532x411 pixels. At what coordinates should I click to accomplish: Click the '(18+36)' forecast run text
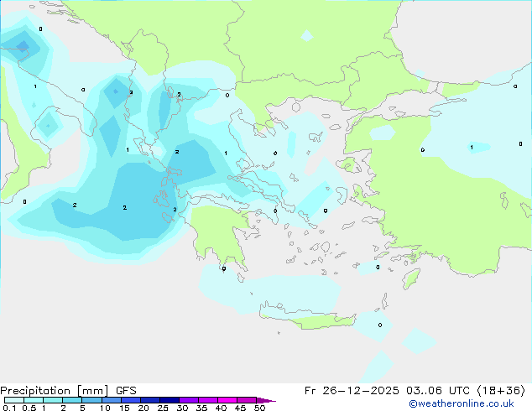[501, 391]
